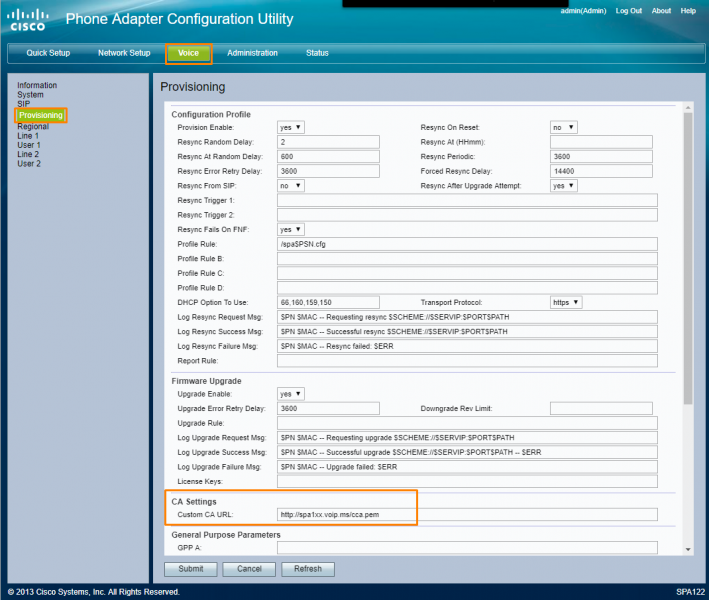Click the Resync Error Retry Delay field
This screenshot has width=709, height=600.
tap(328, 171)
